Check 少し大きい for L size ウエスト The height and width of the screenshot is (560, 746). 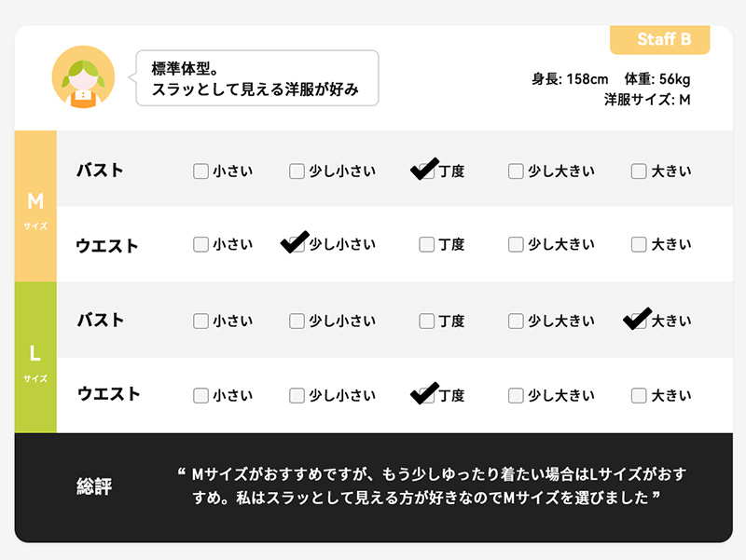click(x=516, y=395)
